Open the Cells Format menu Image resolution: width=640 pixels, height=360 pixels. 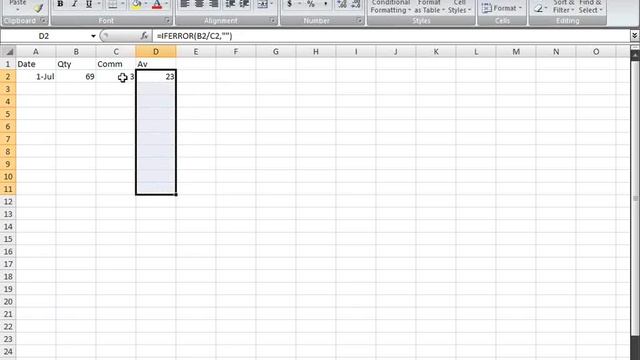[501, 8]
